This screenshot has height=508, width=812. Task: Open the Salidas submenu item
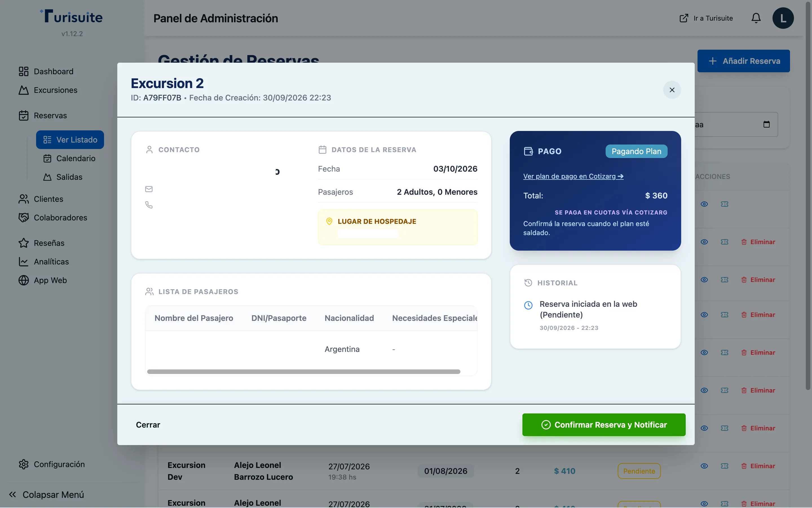click(x=63, y=177)
